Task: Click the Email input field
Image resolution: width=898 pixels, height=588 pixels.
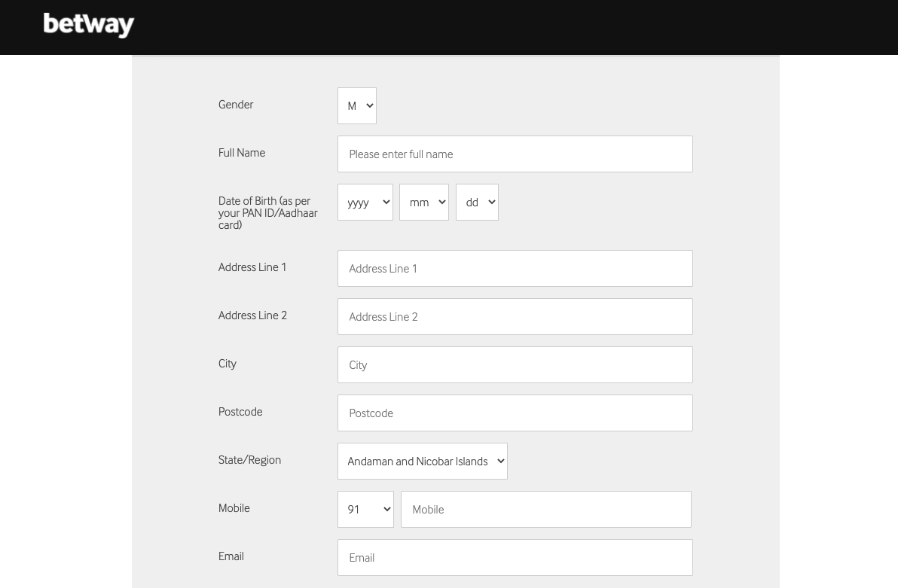Action: click(x=515, y=557)
